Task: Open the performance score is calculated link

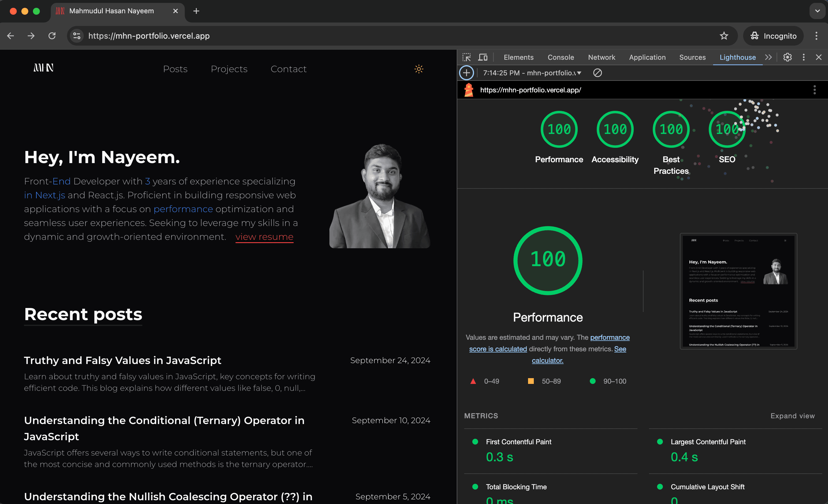Action: (x=549, y=343)
